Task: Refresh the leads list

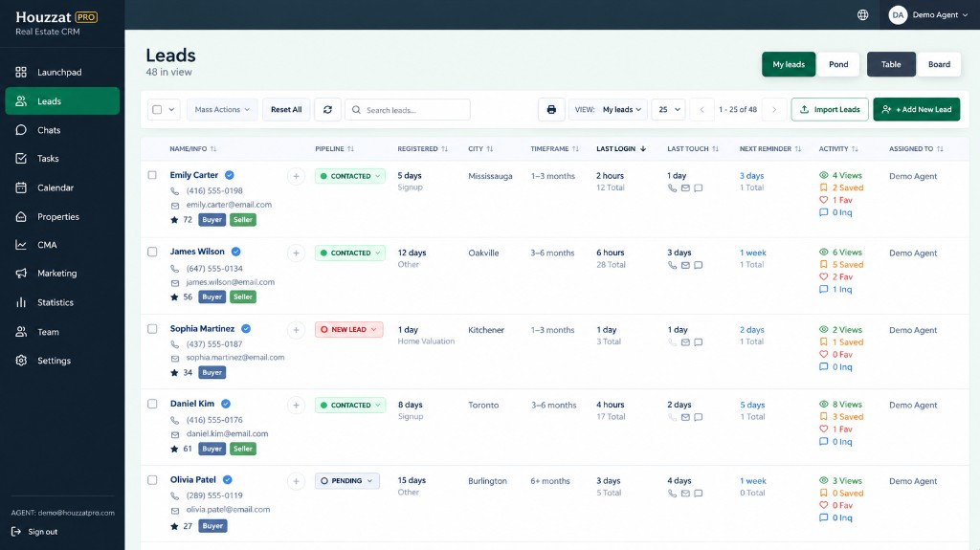Action: (327, 109)
